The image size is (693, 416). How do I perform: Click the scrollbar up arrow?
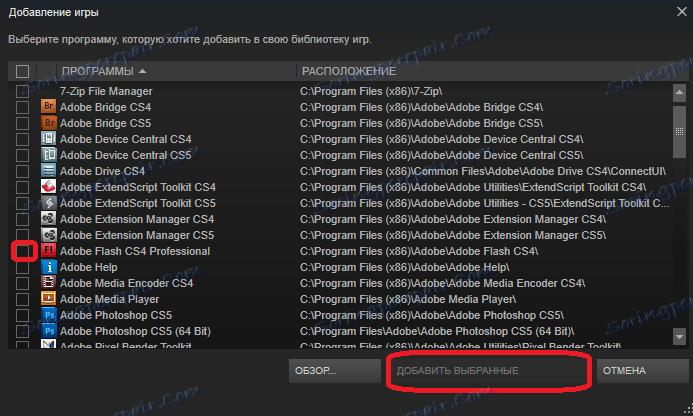pyautogui.click(x=679, y=92)
